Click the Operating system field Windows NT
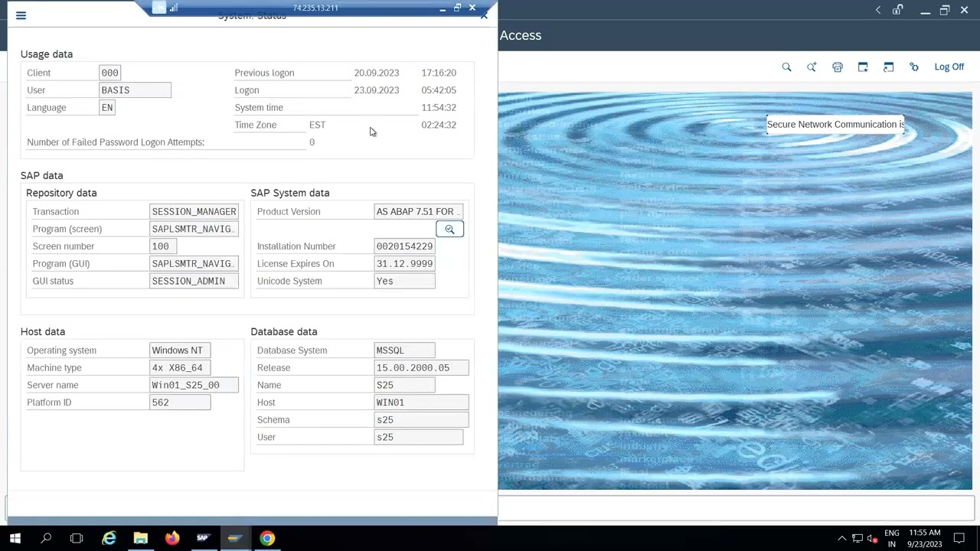The width and height of the screenshot is (980, 551). 180,350
